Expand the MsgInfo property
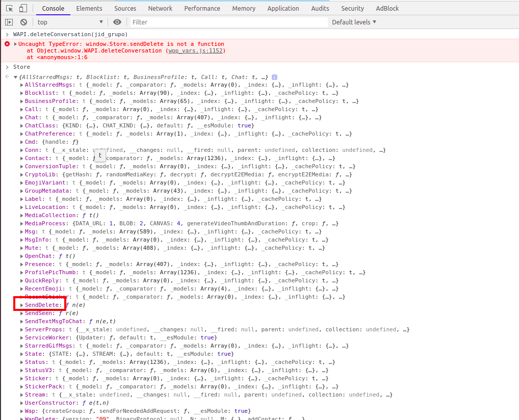Screen dimensions: 519x420 tap(22, 240)
